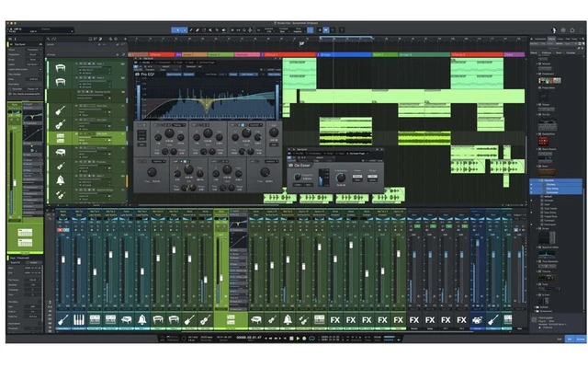Select the Bend tool in the toolbar
The image size is (588, 368).
[217, 30]
